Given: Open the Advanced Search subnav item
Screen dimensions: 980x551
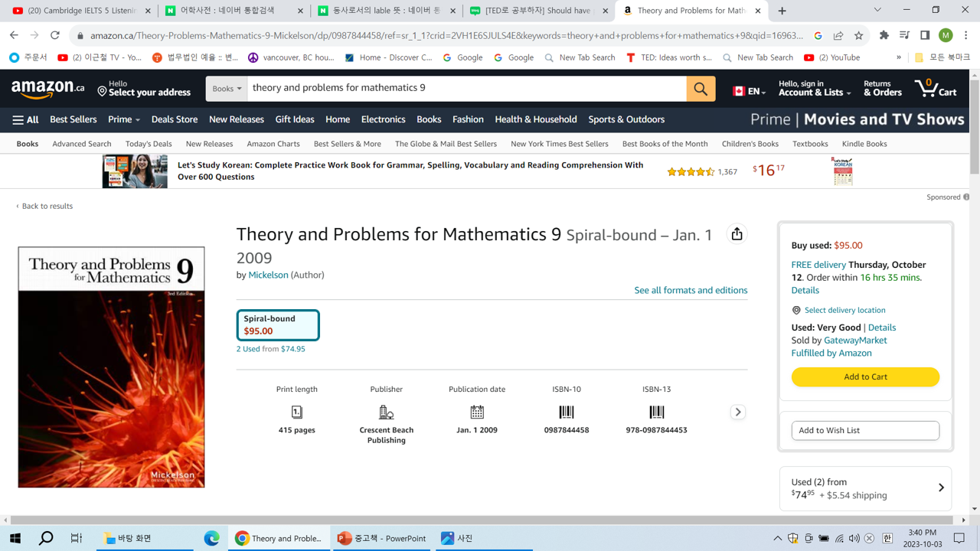Looking at the screenshot, I should click(82, 144).
